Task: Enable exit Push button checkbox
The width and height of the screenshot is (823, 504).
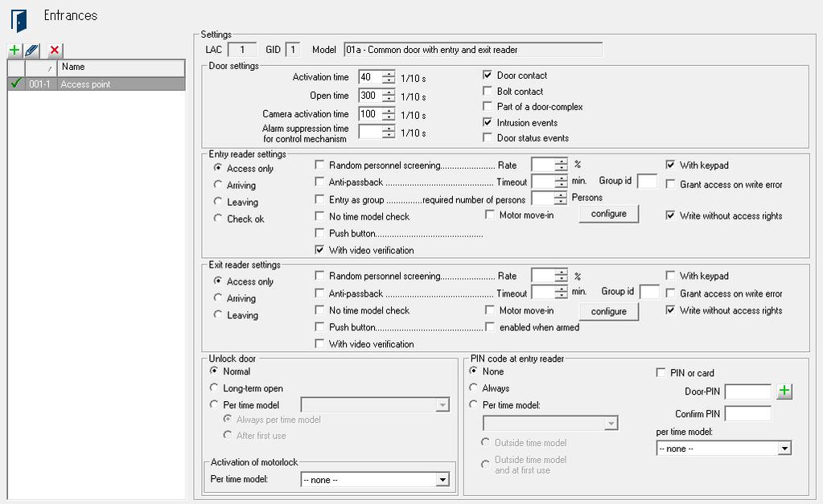Action: [319, 326]
